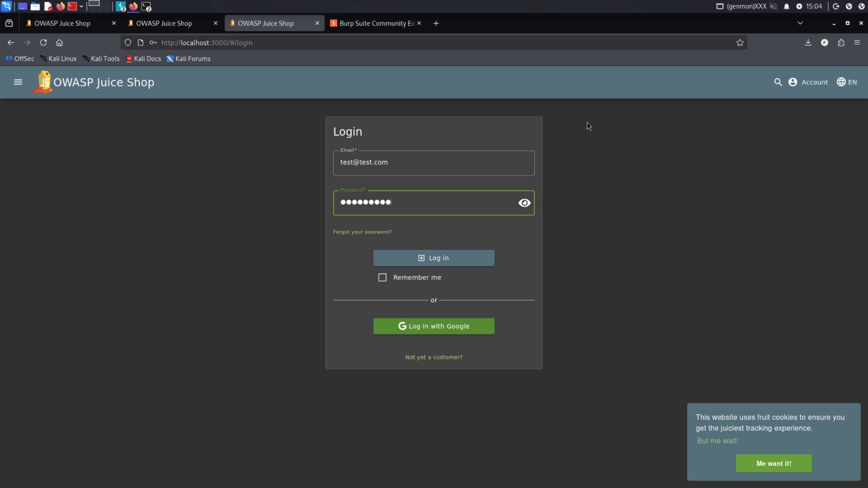Click the Log in button

(434, 258)
